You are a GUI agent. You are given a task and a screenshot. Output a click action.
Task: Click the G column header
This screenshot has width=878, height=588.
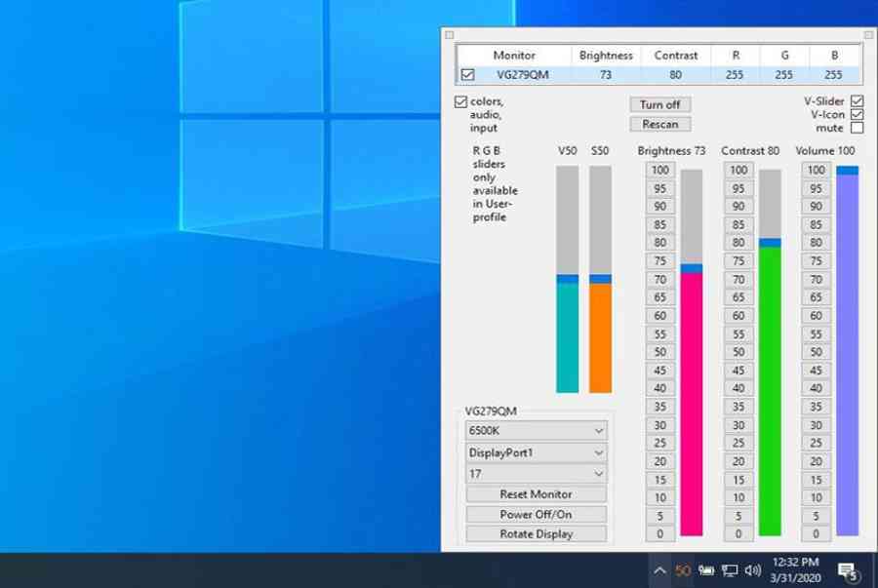(784, 56)
